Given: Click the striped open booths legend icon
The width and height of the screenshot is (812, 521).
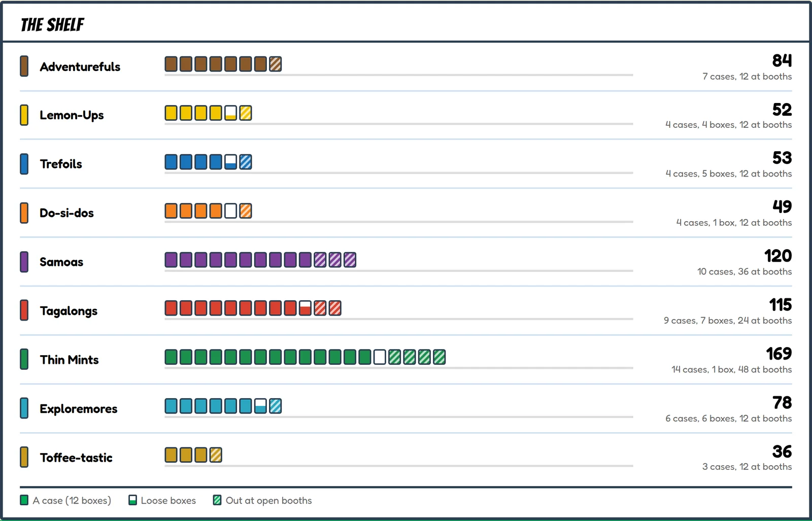Looking at the screenshot, I should tap(217, 500).
